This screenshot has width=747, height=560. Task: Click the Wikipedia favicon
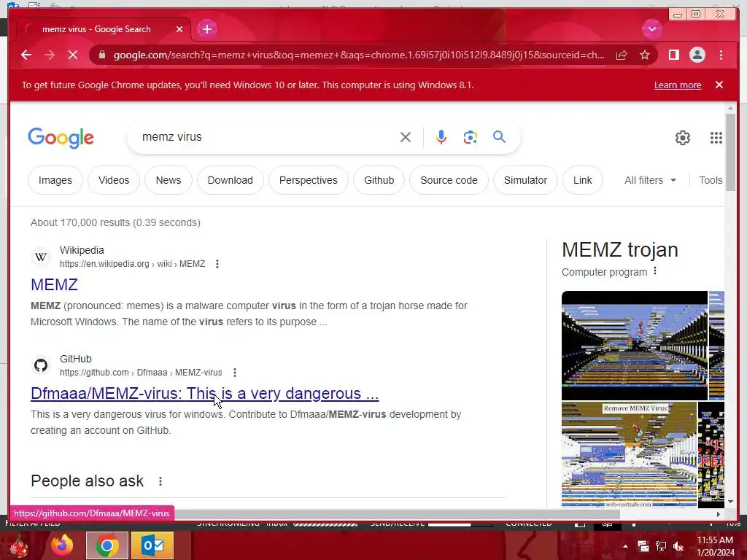click(x=41, y=257)
